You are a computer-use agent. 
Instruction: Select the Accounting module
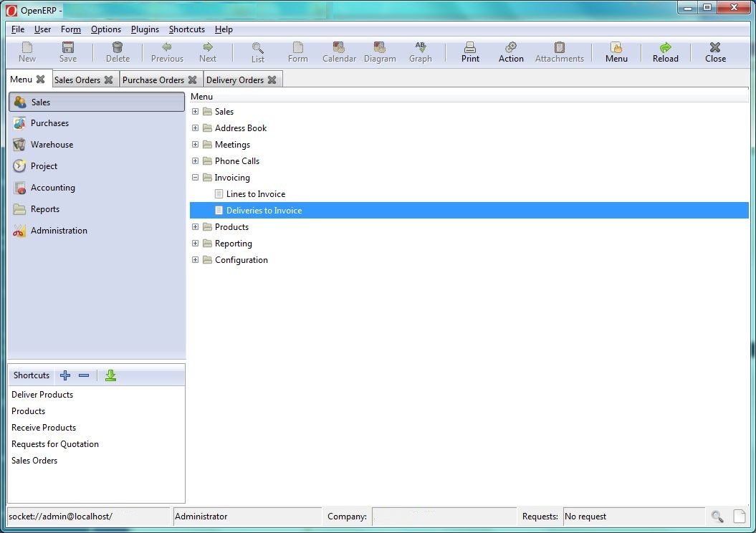[97, 188]
